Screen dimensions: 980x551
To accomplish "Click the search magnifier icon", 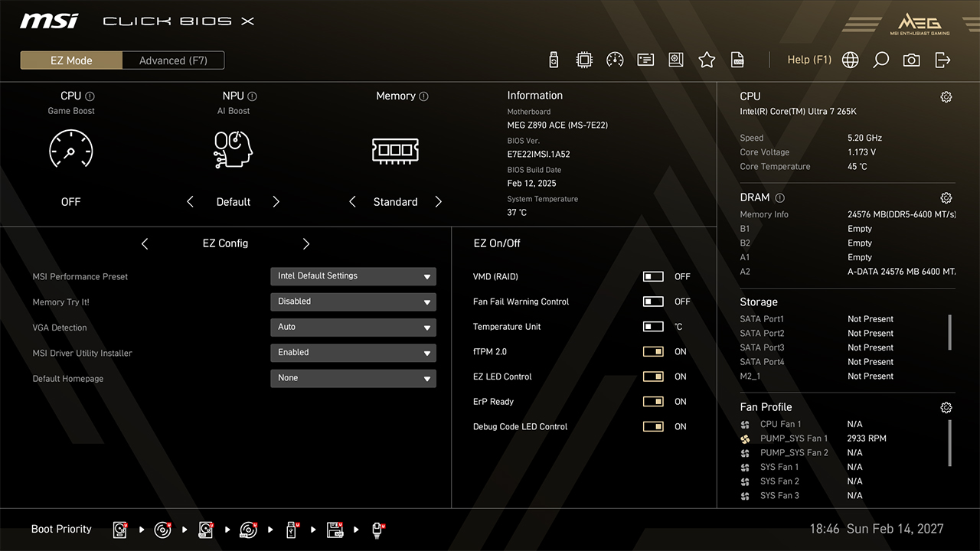I will tap(880, 60).
